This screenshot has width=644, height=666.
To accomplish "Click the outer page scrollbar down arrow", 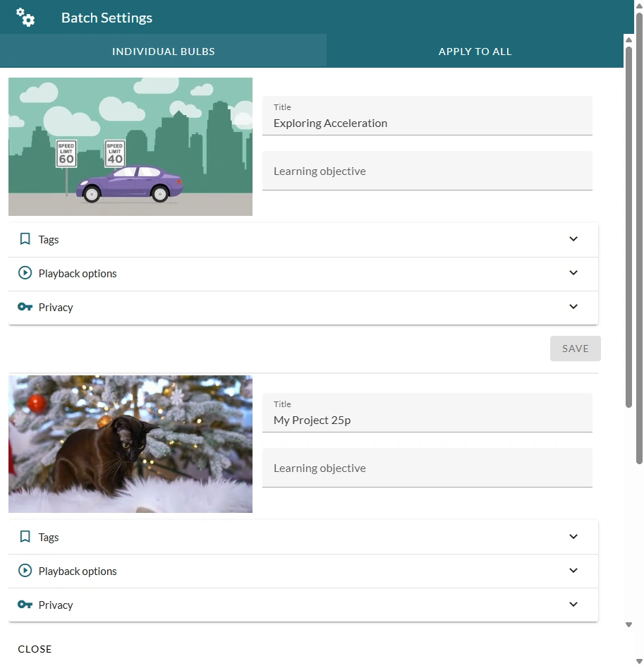I will (x=639, y=661).
